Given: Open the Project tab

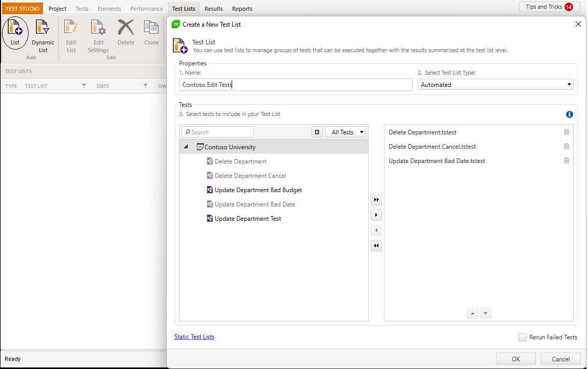Looking at the screenshot, I should coord(57,9).
